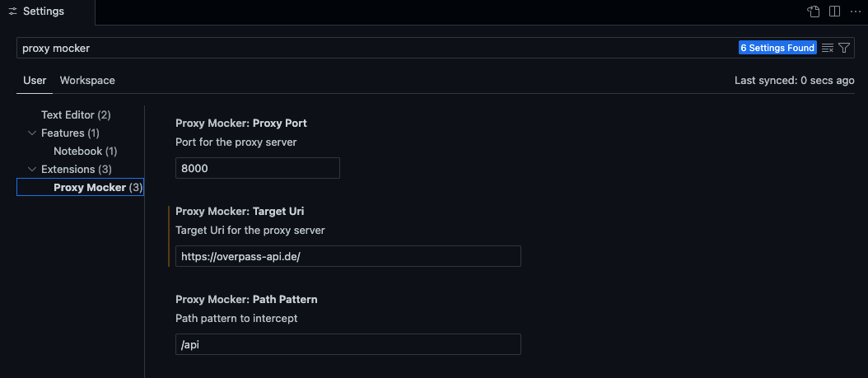The width and height of the screenshot is (868, 378).
Task: Open the More Actions ellipsis menu
Action: 855,12
